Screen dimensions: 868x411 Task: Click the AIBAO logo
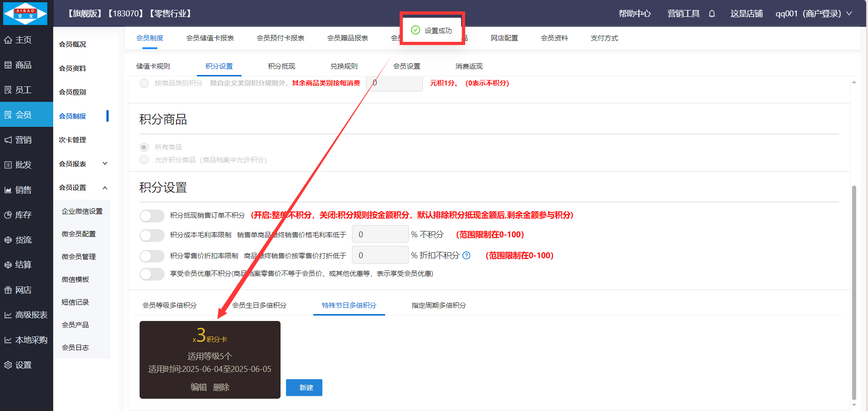(x=25, y=13)
